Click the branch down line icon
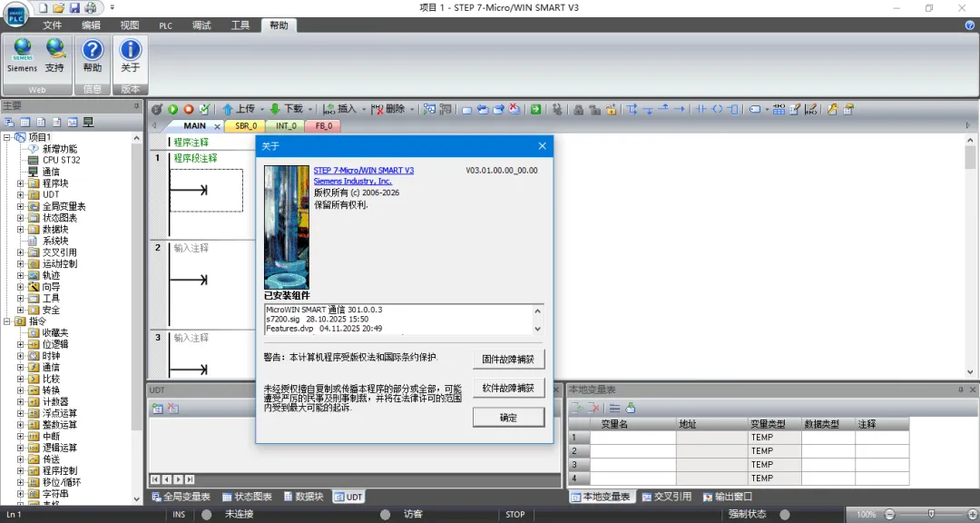Viewport: 980px width, 523px height. point(649,110)
